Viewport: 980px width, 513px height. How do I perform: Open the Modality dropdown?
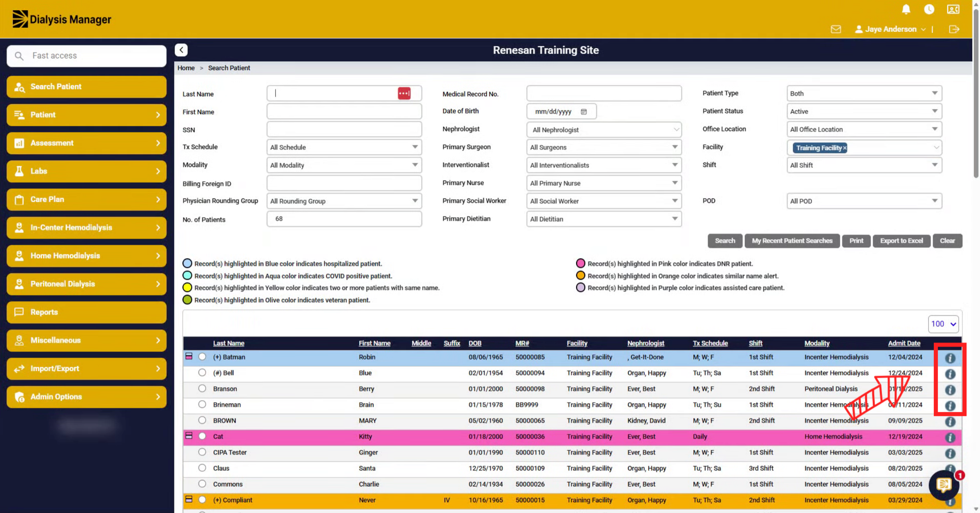click(x=344, y=165)
